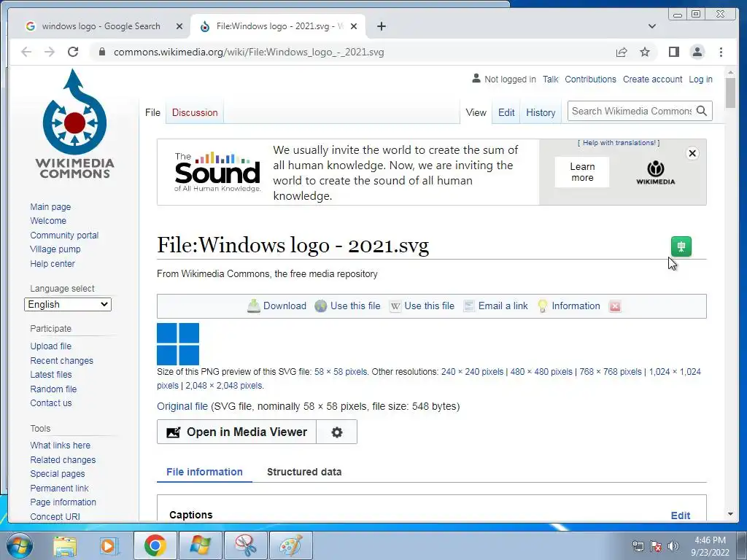Image resolution: width=747 pixels, height=560 pixels.
Task: Open a new tab with the plus button
Action: point(381,26)
